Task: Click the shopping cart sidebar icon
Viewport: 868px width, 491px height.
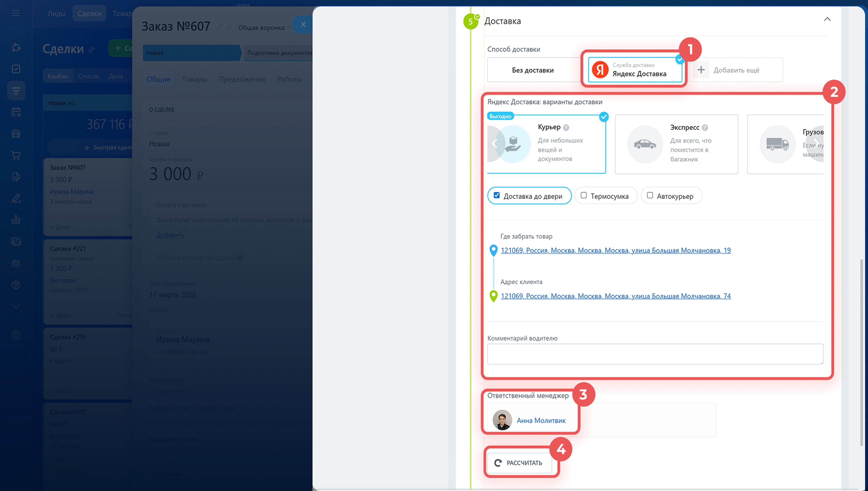Action: (16, 155)
